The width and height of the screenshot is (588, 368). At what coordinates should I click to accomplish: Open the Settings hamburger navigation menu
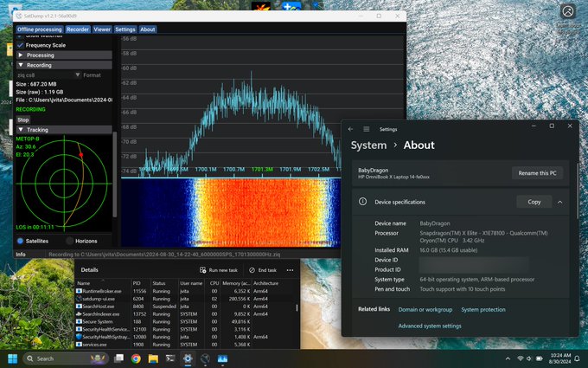click(x=367, y=129)
